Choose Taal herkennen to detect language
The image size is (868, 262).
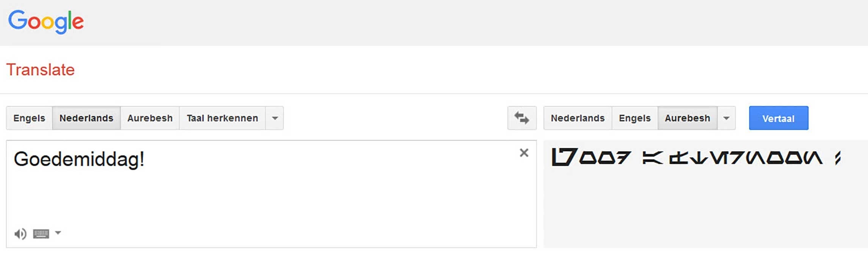pyautogui.click(x=222, y=118)
